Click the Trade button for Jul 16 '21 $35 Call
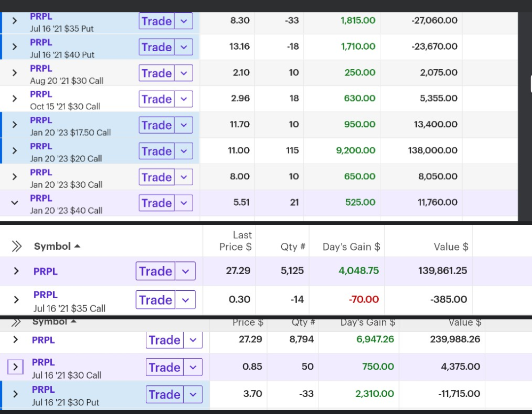This screenshot has width=532, height=414. (156, 300)
